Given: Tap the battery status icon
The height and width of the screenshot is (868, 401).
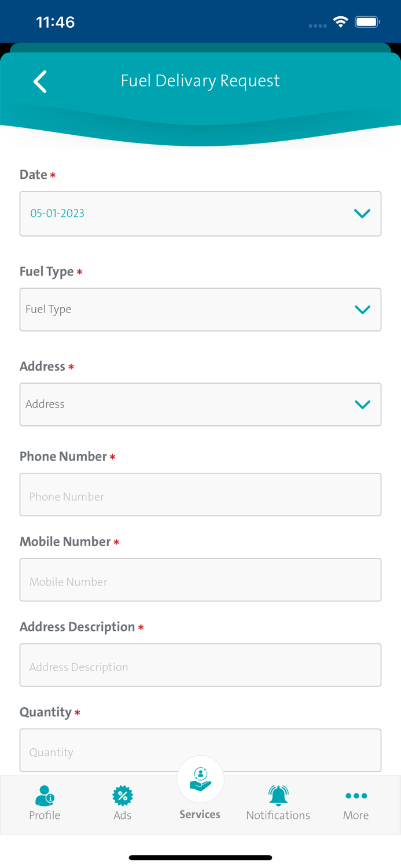Looking at the screenshot, I should click(x=367, y=22).
